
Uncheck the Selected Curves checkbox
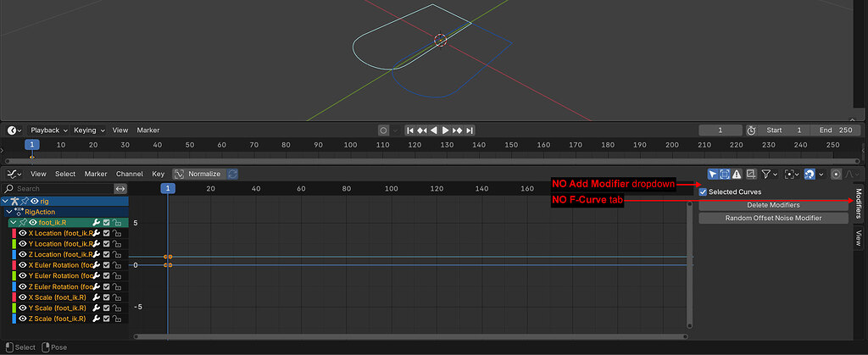coord(703,191)
